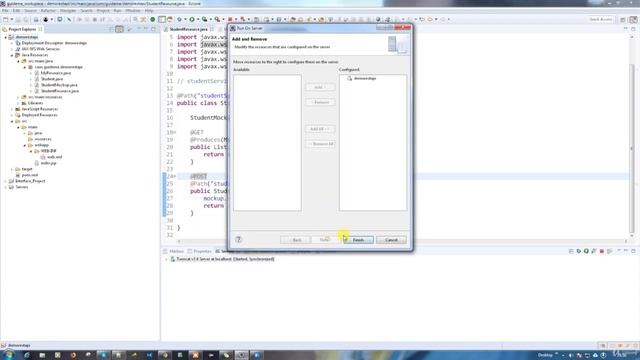Expand the Servers project node
The height and width of the screenshot is (360, 640).
6,187
